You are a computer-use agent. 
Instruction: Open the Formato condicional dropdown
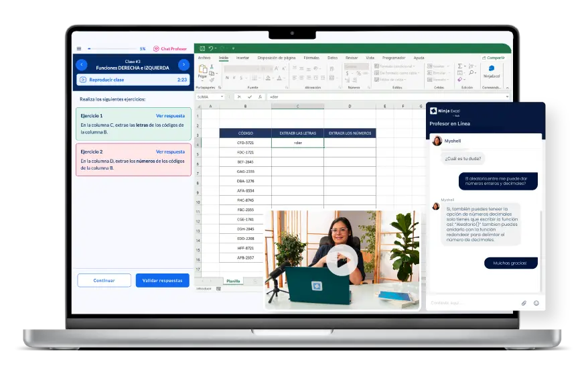pos(395,66)
